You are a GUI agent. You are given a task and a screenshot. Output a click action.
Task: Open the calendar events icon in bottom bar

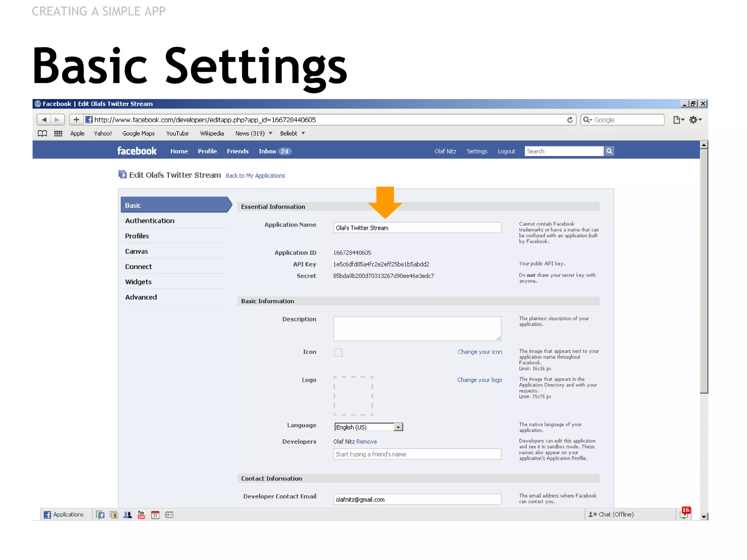155,515
